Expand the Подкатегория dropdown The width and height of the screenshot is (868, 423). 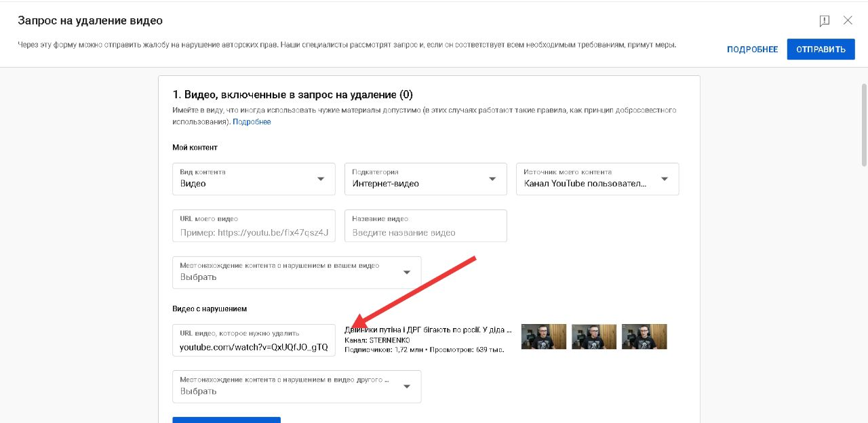(425, 179)
